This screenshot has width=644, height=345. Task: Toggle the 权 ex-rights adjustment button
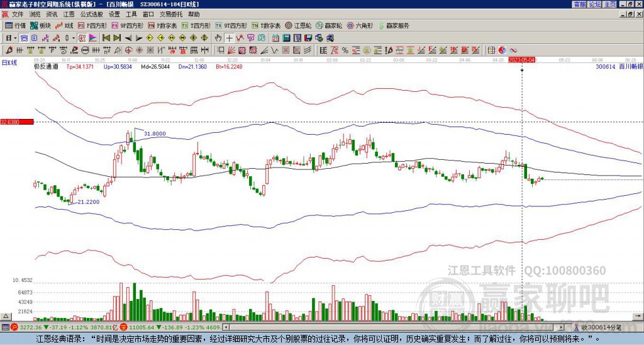(82, 38)
